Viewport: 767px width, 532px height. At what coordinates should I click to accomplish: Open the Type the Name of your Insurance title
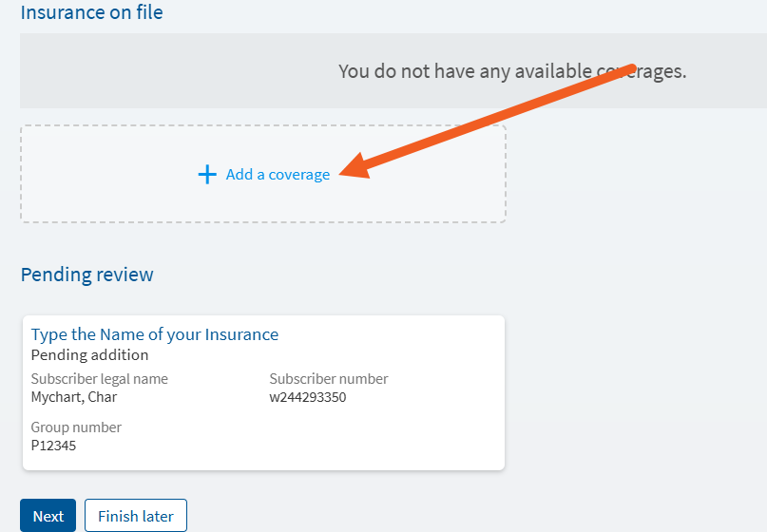[x=155, y=335]
